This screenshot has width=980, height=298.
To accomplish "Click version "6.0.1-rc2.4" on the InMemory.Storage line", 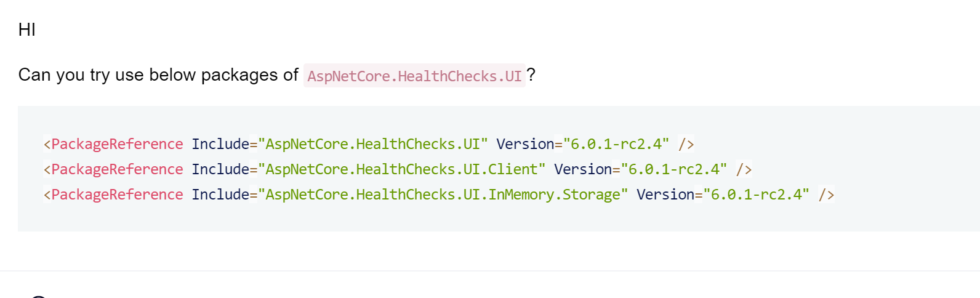I will coord(757,195).
